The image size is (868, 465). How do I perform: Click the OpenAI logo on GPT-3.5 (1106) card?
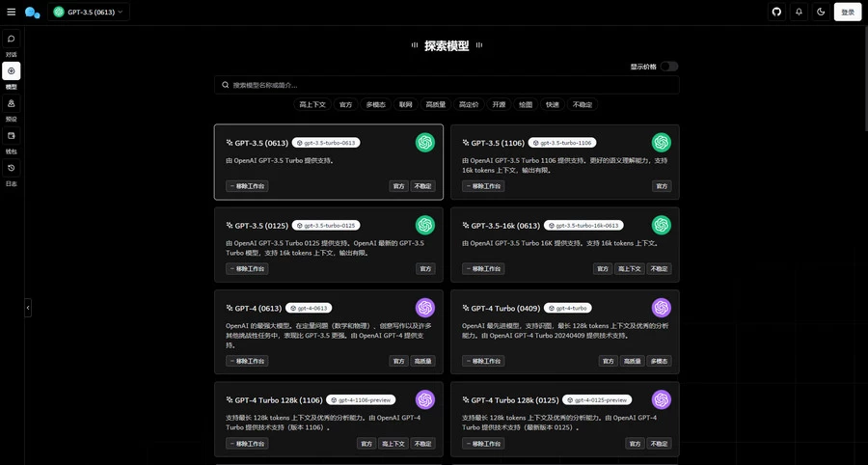pos(661,143)
